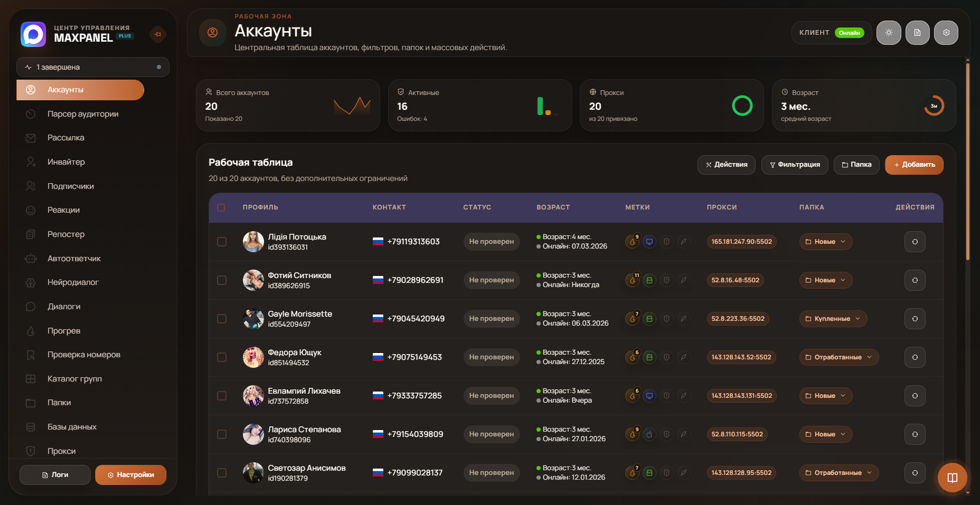980x505 pixels.
Task: Open the floating book guide button
Action: click(952, 478)
